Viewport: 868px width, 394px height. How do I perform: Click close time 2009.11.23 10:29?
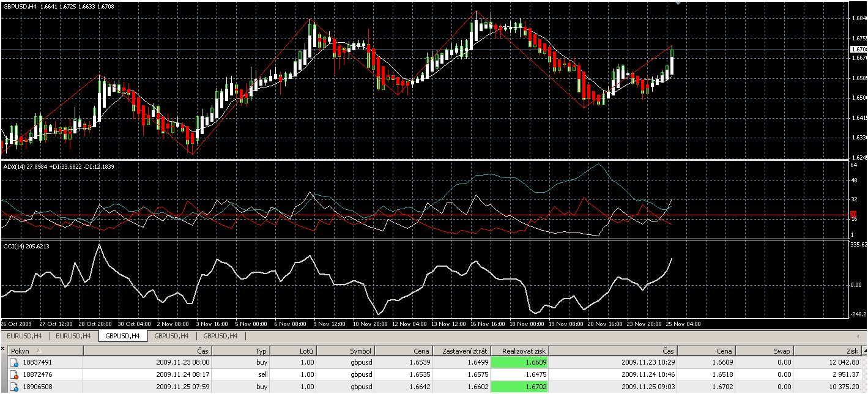tap(648, 362)
